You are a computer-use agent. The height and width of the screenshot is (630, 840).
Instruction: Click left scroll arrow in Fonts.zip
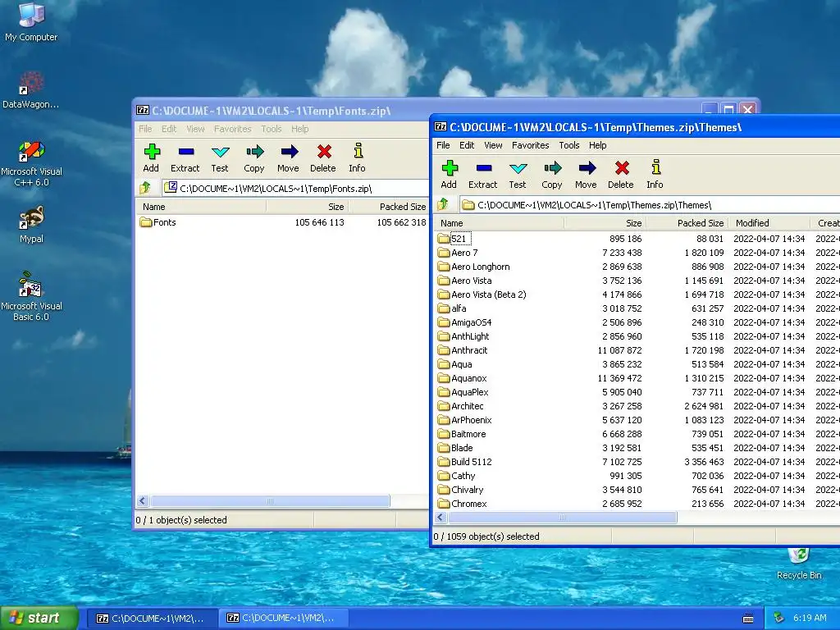(x=143, y=501)
